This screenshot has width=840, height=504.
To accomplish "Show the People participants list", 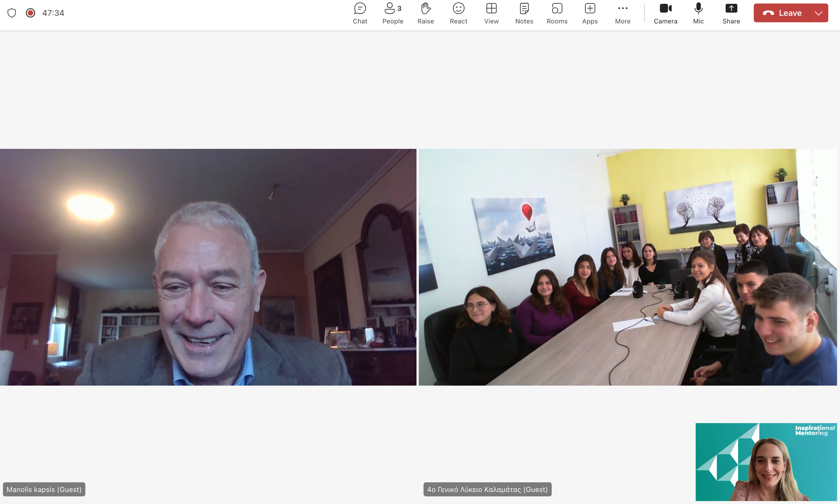I will [392, 13].
